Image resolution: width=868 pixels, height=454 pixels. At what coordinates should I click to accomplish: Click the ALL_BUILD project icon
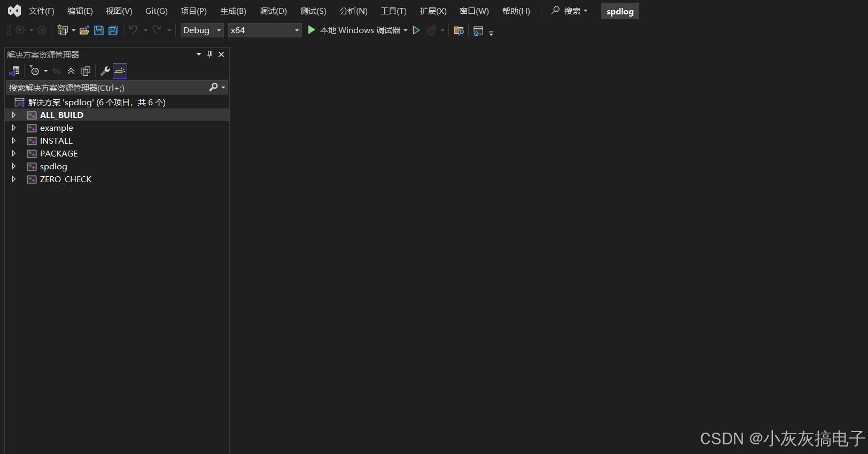click(x=32, y=115)
